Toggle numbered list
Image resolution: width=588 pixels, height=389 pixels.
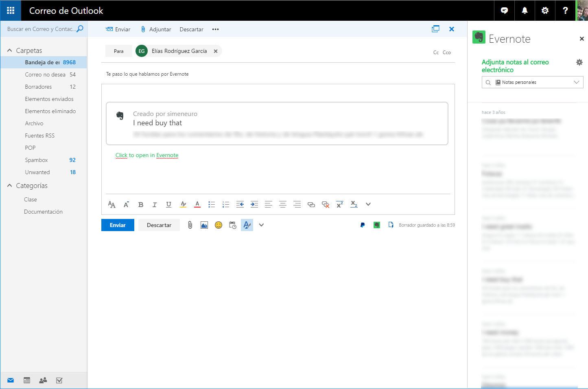(x=226, y=205)
